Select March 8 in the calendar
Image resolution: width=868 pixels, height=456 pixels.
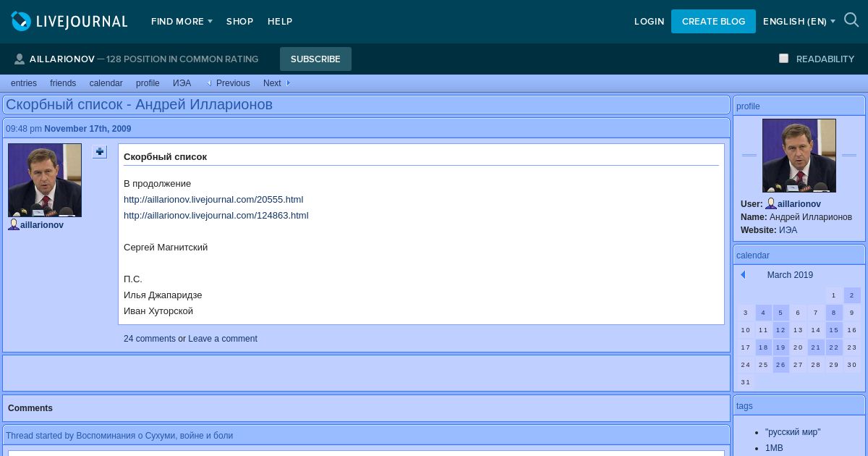tap(834, 313)
